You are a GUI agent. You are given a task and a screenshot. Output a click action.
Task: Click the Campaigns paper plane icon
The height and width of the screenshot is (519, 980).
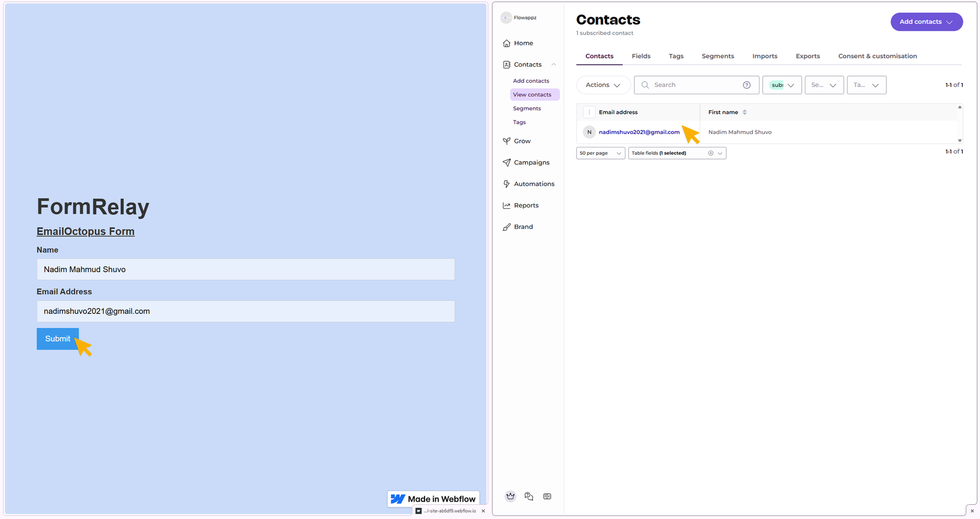coord(507,163)
